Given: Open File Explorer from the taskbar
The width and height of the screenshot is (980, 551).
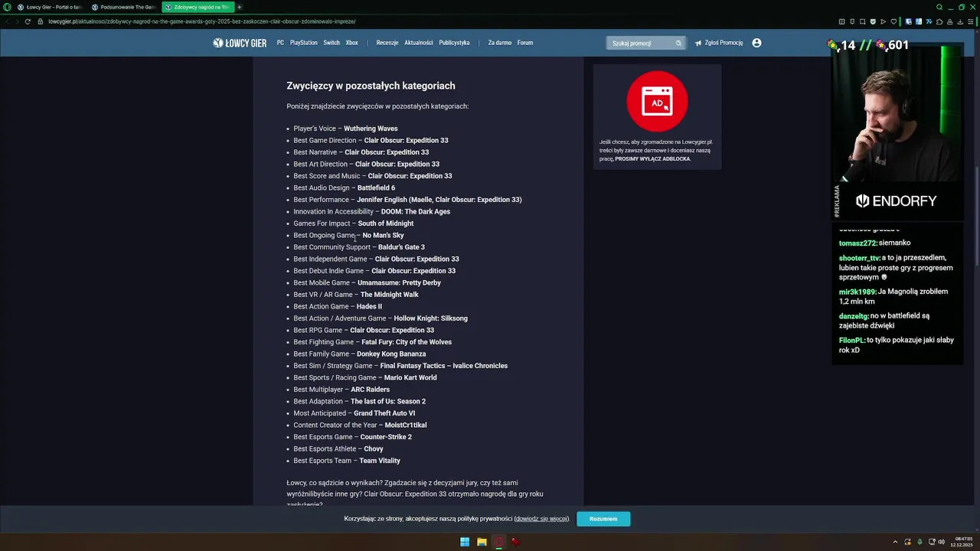Looking at the screenshot, I should coord(482,542).
